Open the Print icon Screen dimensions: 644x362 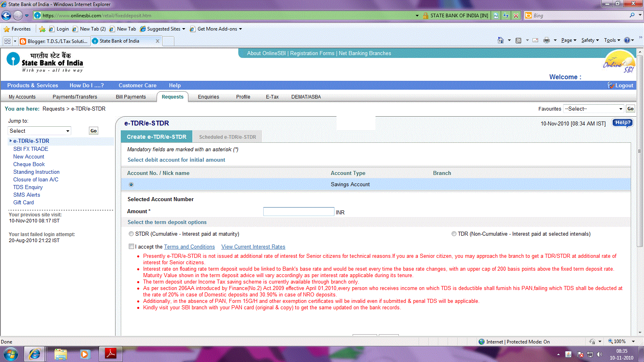546,40
